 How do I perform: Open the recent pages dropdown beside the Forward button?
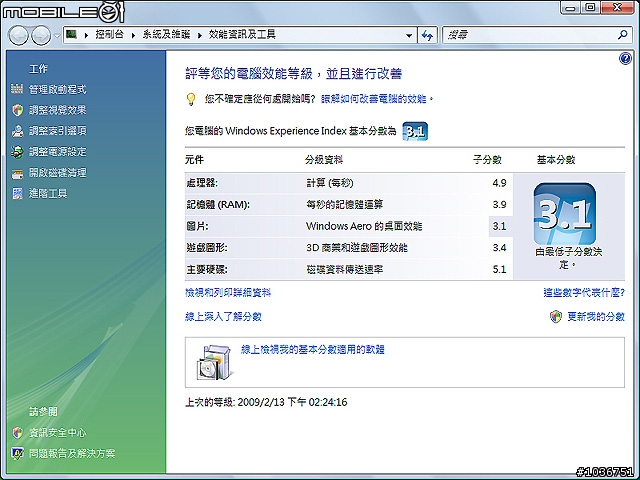[57, 36]
